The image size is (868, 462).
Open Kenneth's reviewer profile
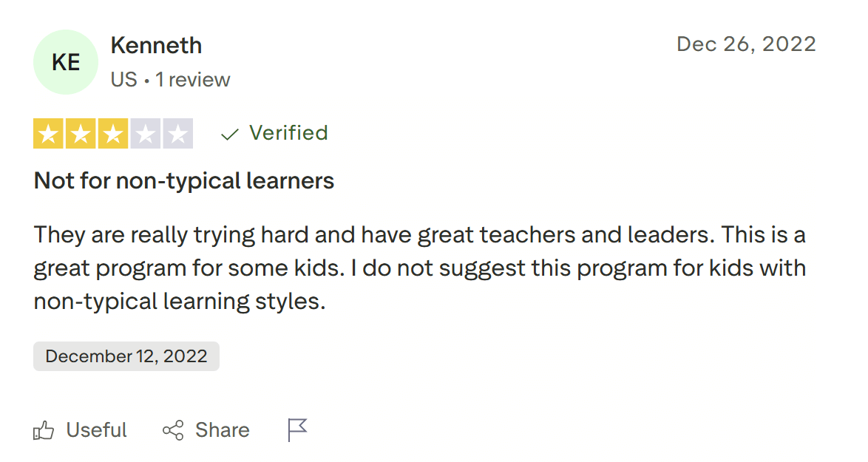tap(156, 45)
